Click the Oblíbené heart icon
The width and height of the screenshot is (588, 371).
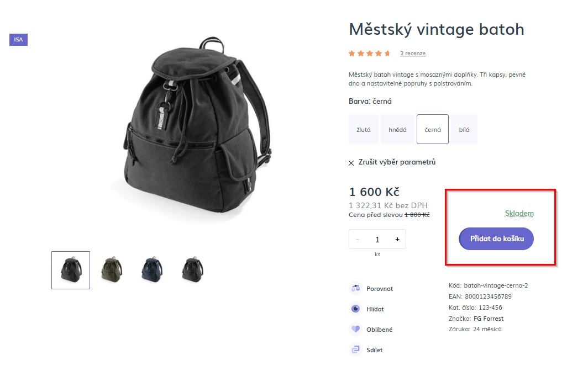click(x=355, y=330)
